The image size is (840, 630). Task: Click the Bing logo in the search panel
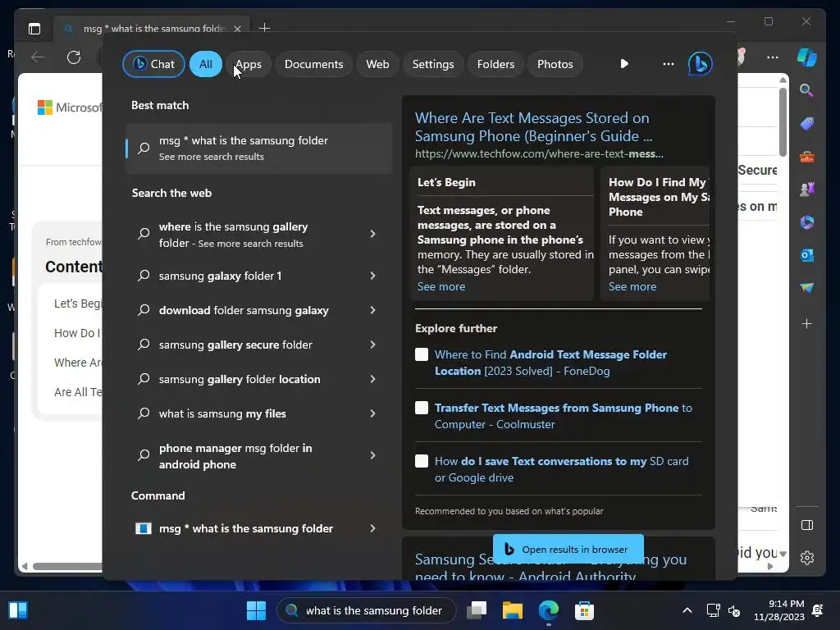coord(701,64)
